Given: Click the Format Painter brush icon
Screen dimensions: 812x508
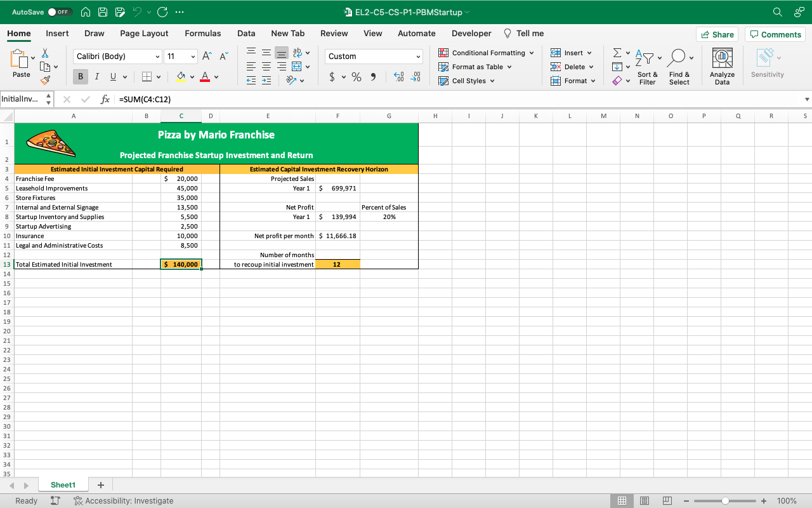Looking at the screenshot, I should click(x=45, y=81).
